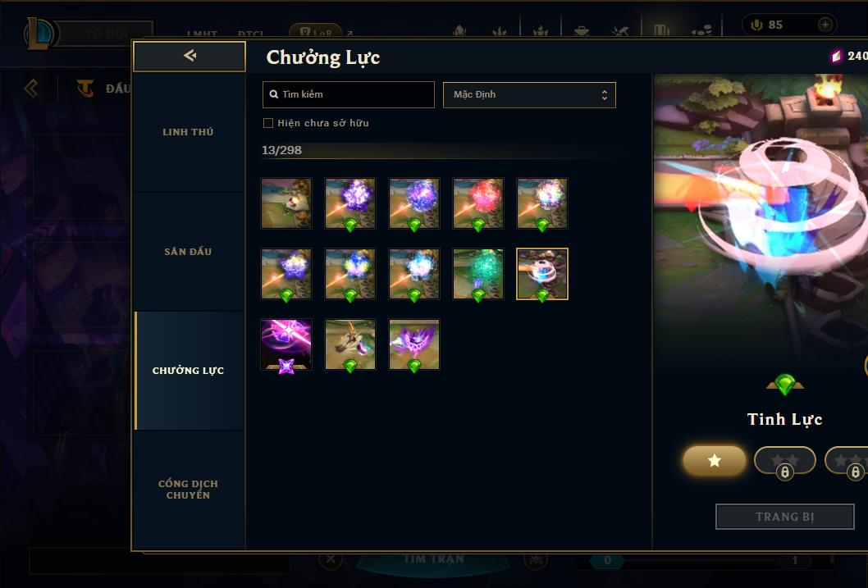Open the Cổng Dịch Chuyển tab
The height and width of the screenshot is (588, 868).
[188, 490]
